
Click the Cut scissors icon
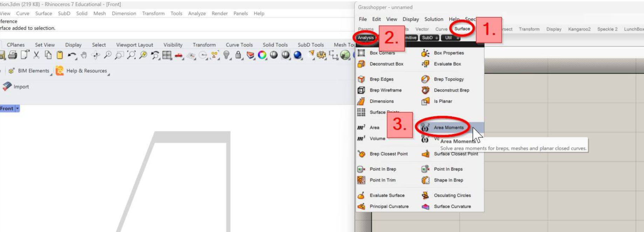tap(36, 55)
